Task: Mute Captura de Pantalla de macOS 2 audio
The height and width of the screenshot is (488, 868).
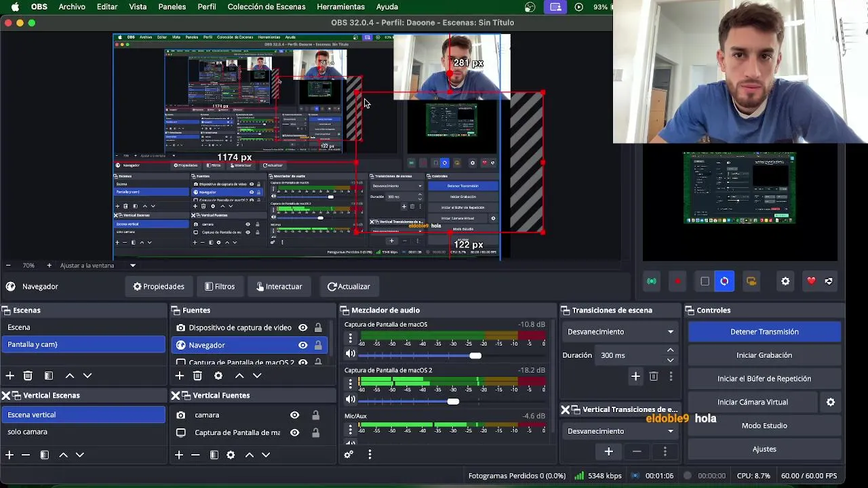Action: tap(351, 400)
